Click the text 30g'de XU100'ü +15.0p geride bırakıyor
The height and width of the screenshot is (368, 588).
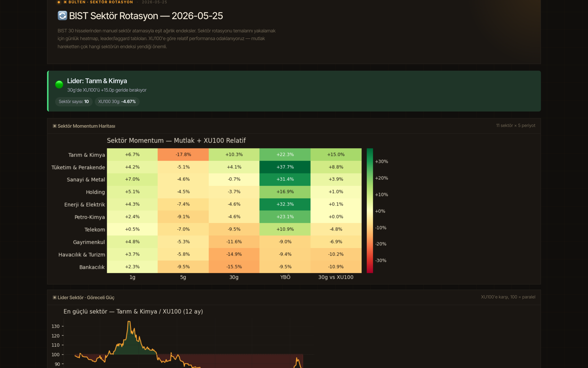tap(107, 90)
